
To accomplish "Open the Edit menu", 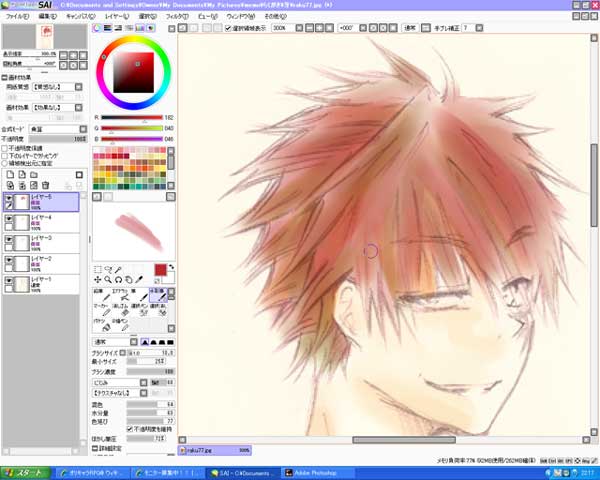I will coord(47,16).
